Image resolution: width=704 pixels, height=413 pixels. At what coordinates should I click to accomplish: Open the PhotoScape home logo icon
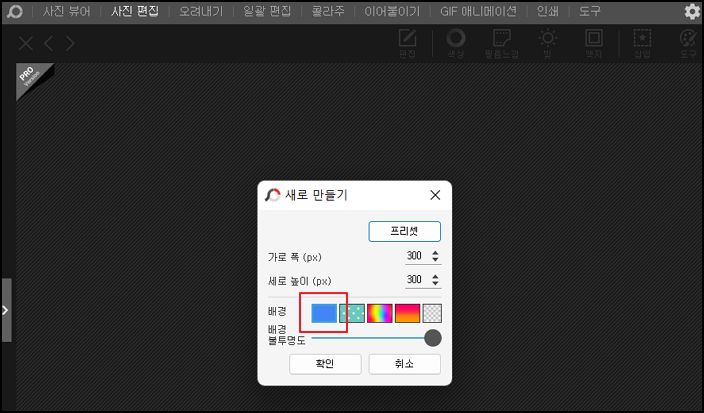14,12
